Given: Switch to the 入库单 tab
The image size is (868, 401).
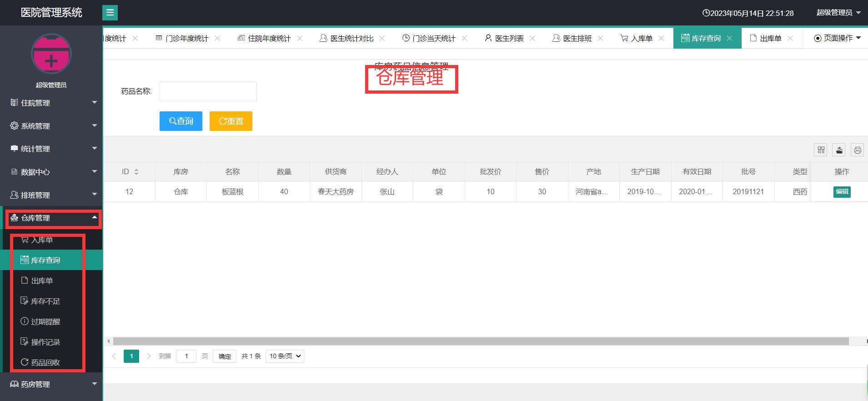Looking at the screenshot, I should point(637,38).
